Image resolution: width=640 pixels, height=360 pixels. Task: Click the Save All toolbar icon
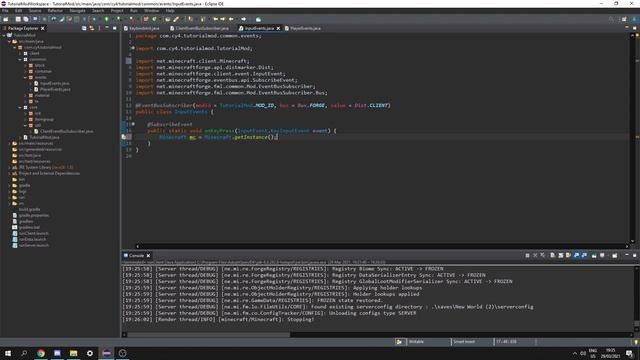pos(25,19)
